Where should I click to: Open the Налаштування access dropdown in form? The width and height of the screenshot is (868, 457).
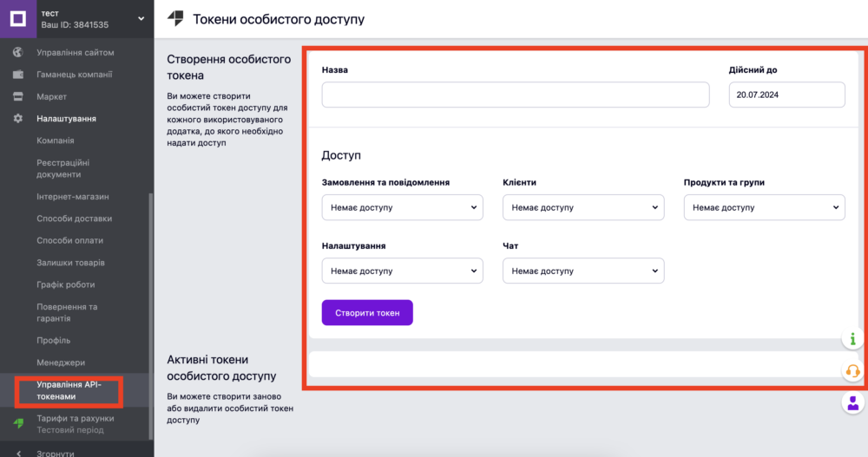403,271
